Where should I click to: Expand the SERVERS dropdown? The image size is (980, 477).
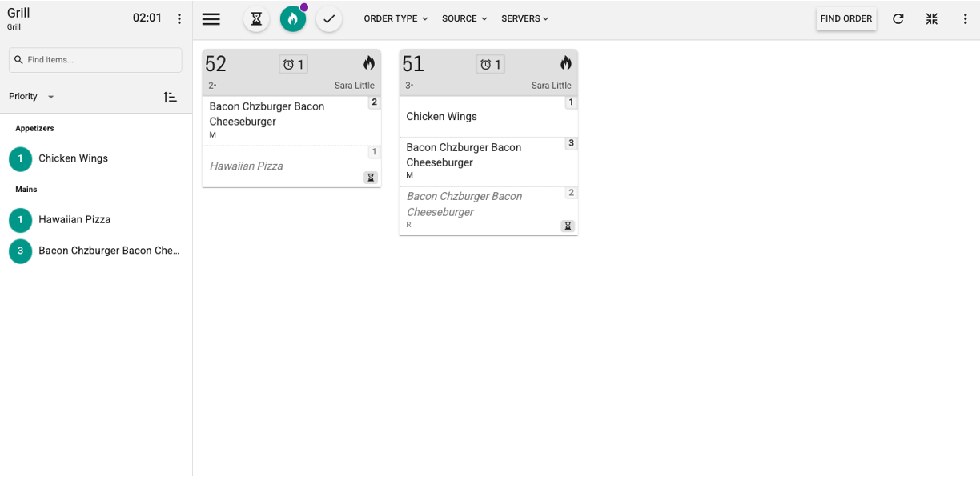tap(524, 18)
